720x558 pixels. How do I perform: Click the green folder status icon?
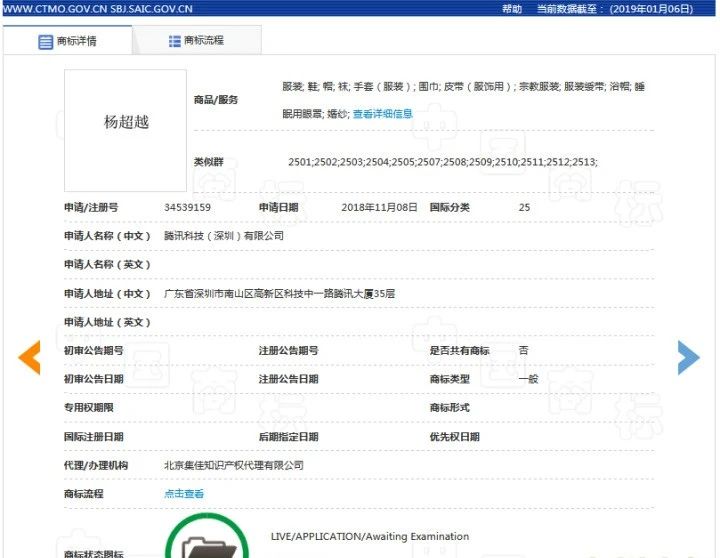pyautogui.click(x=207, y=537)
